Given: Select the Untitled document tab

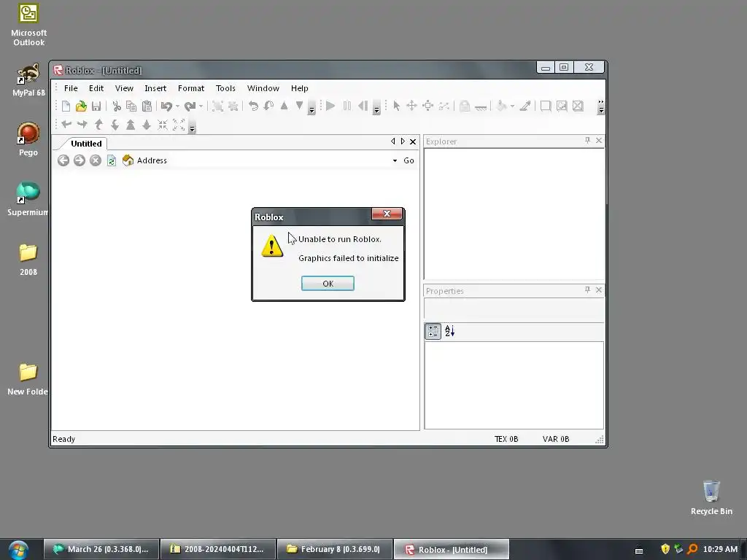Looking at the screenshot, I should pos(86,144).
